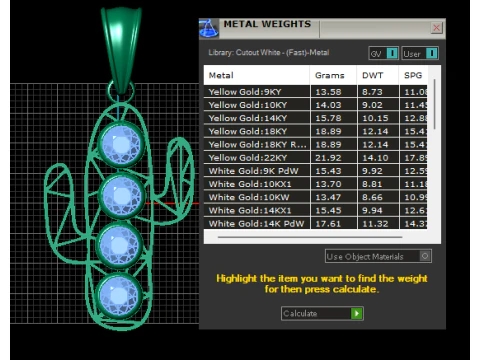The height and width of the screenshot is (360, 480).
Task: Select the Yellow Gold:14KY row
Action: [315, 118]
